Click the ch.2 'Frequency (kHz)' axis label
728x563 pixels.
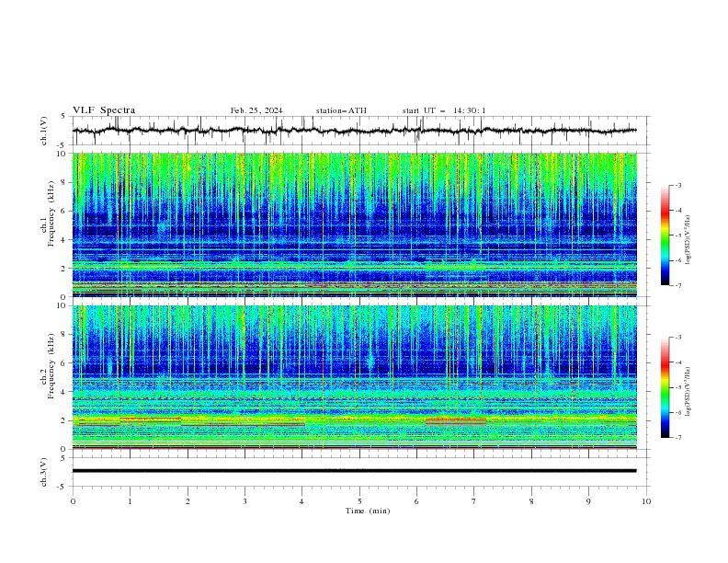point(51,365)
